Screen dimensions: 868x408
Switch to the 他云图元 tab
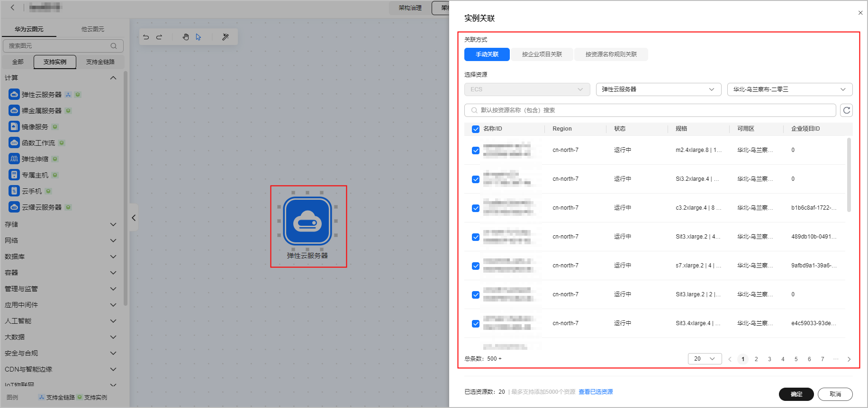click(93, 29)
